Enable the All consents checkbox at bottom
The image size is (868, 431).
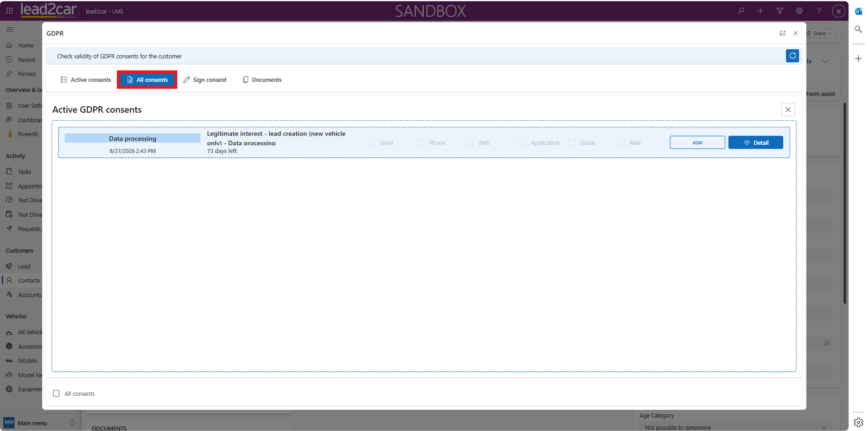point(56,394)
